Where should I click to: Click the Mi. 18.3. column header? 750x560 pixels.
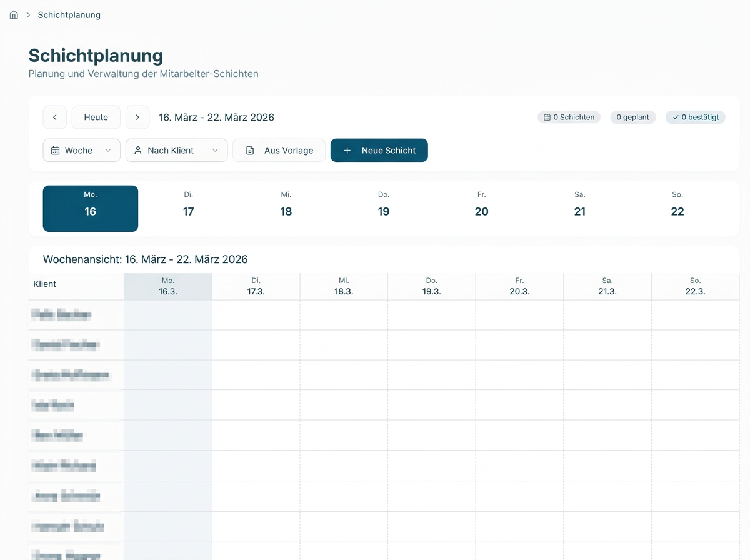(x=344, y=287)
